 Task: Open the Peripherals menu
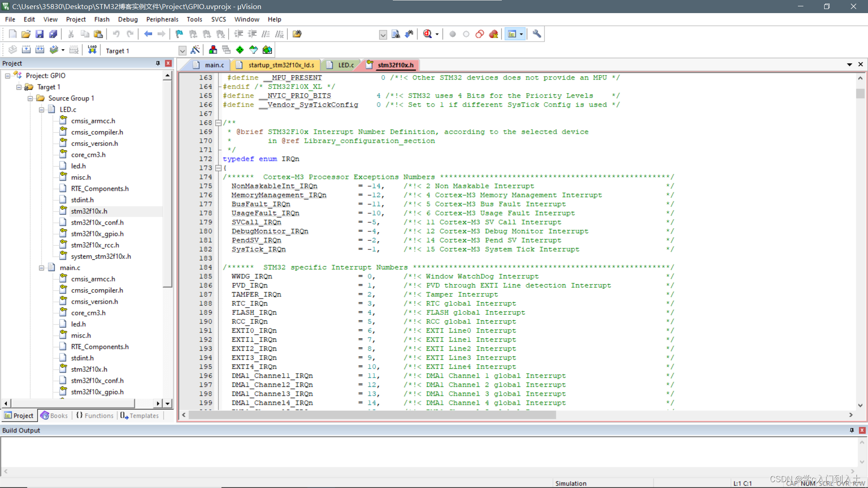(x=162, y=19)
